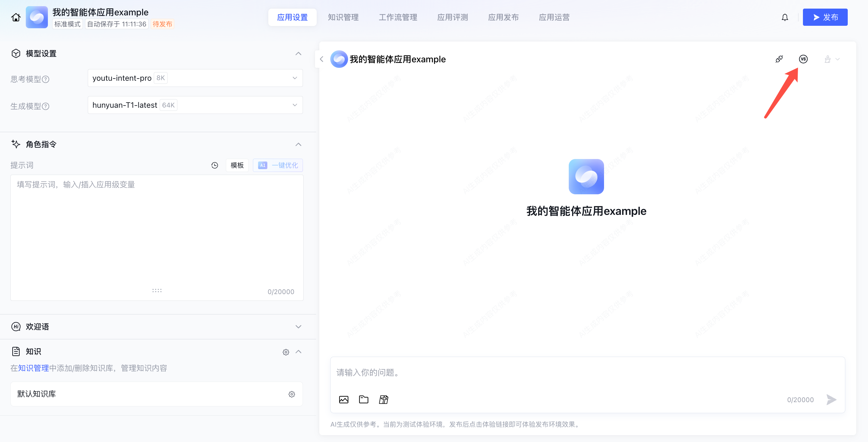Click the folder upload icon in chat input
The width and height of the screenshot is (868, 442).
[x=364, y=400]
